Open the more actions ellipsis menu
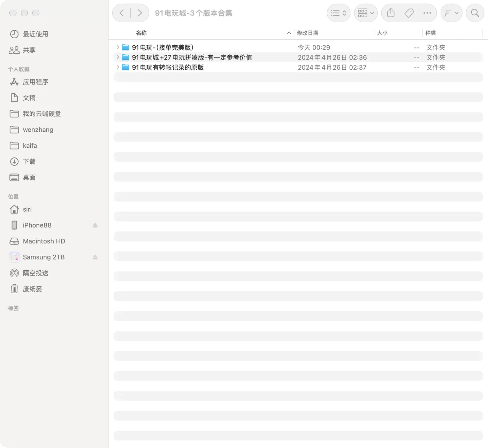 click(x=427, y=13)
